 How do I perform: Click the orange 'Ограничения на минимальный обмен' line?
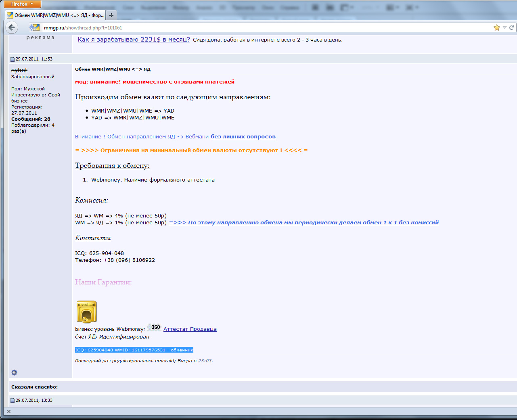click(191, 150)
